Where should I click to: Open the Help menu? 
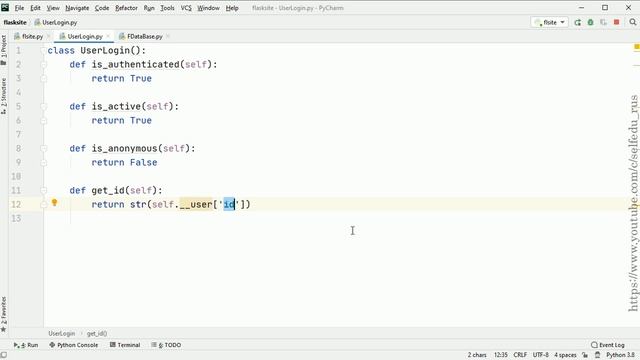(232, 8)
